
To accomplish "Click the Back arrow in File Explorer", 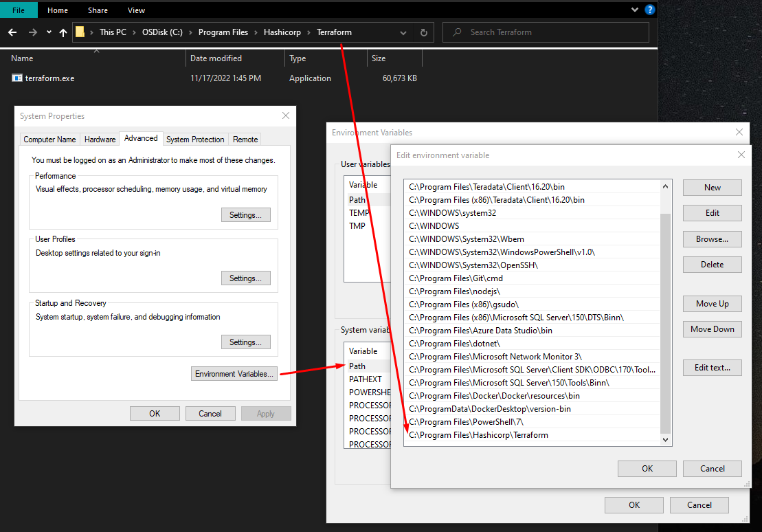I will click(12, 32).
